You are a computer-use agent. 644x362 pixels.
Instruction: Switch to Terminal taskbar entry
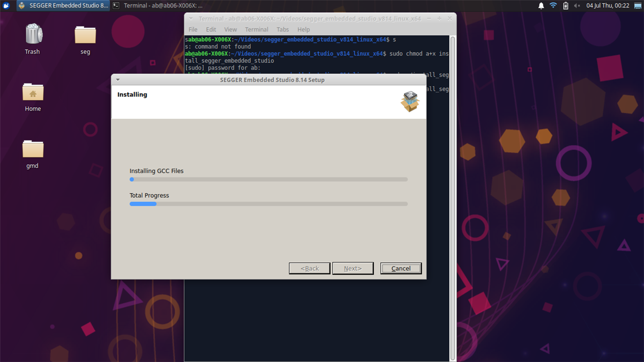click(x=157, y=6)
